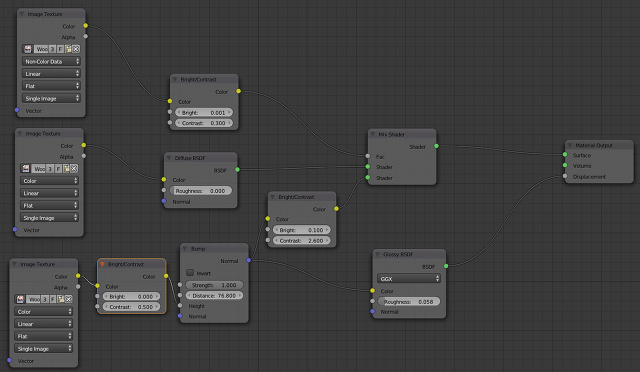This screenshot has height=372, width=640.
Task: Decrease Bright 0.001 using left arrow
Action: point(178,112)
